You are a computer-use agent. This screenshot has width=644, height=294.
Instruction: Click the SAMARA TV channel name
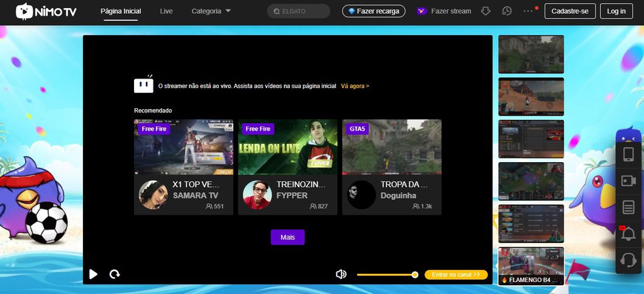pos(196,195)
